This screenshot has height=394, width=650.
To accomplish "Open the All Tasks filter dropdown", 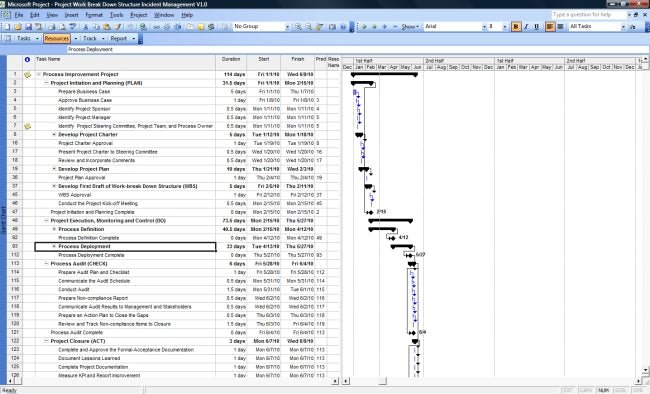I will 623,27.
